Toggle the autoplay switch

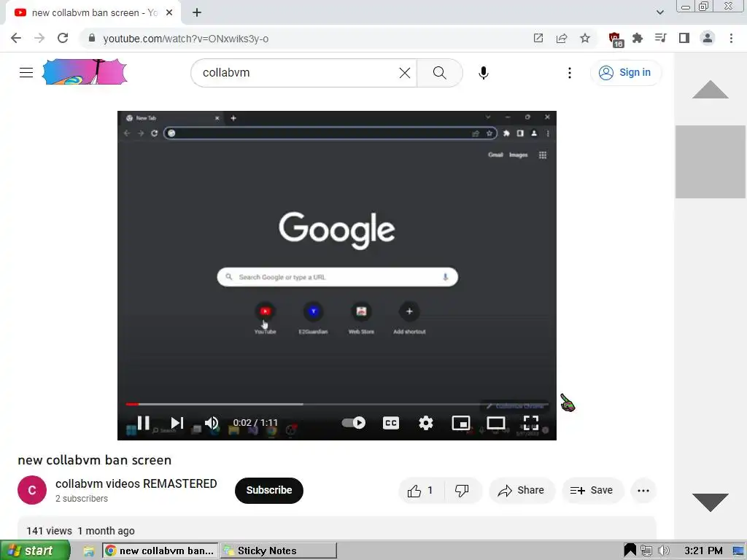(354, 422)
